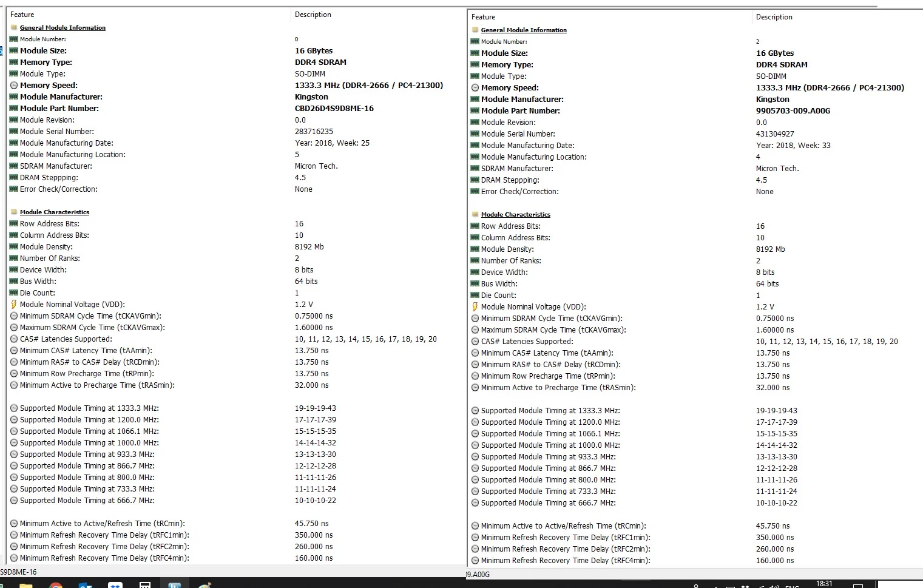
Task: Click the folder icon beside Module Characteristics in right panel
Action: click(475, 214)
